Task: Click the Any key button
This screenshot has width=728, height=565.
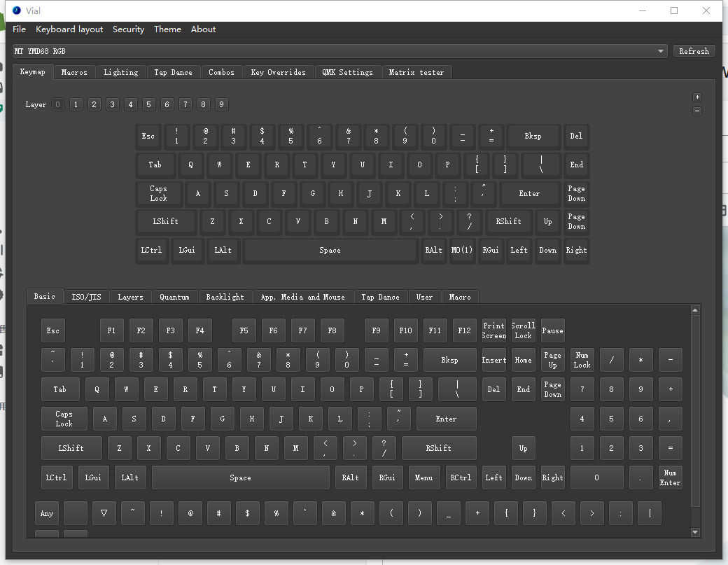Action: [47, 513]
